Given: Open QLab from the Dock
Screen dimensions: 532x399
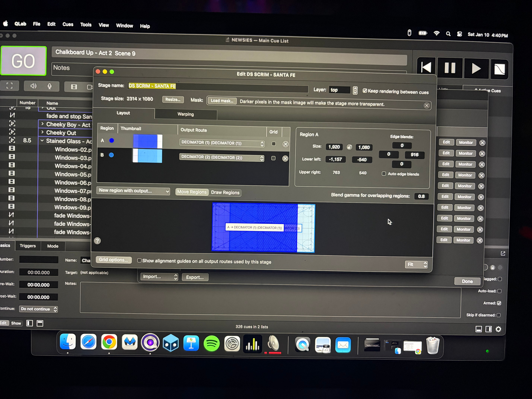Looking at the screenshot, I should tap(150, 342).
